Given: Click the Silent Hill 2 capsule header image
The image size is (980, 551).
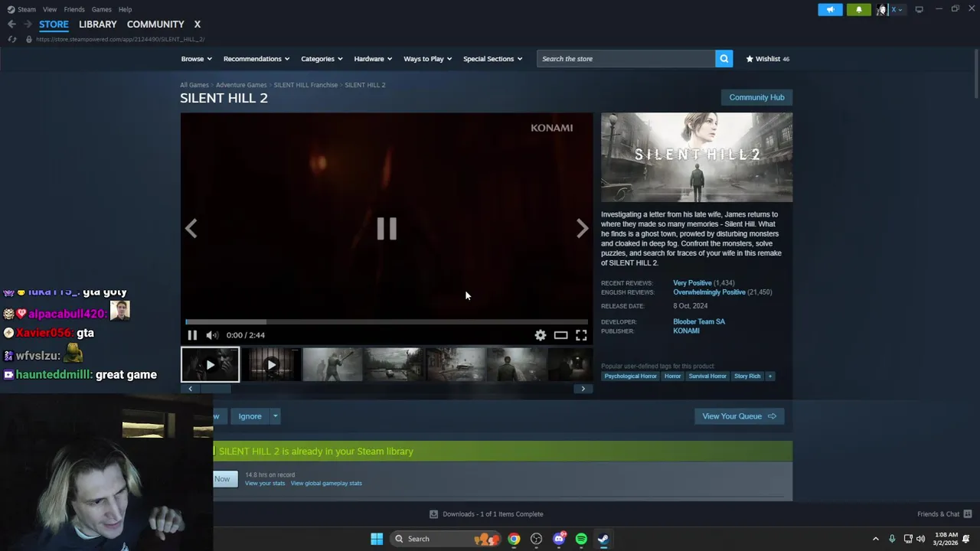Looking at the screenshot, I should [697, 158].
